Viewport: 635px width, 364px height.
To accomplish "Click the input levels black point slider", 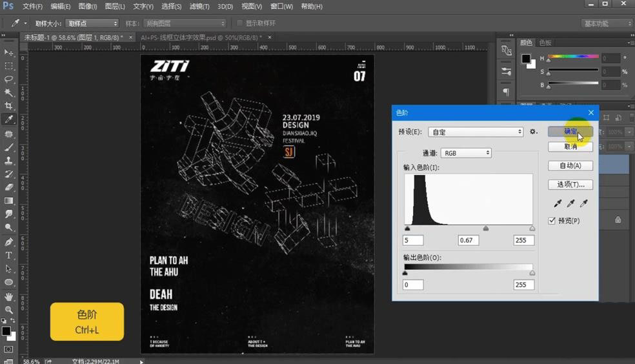I will (x=407, y=228).
